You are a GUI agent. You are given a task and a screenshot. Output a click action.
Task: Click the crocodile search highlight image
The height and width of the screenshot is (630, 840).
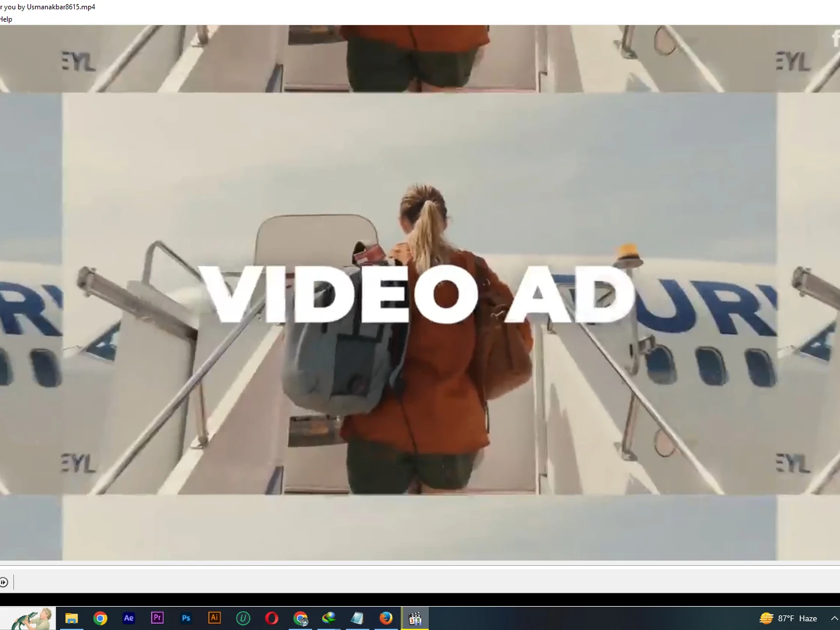pos(28,618)
